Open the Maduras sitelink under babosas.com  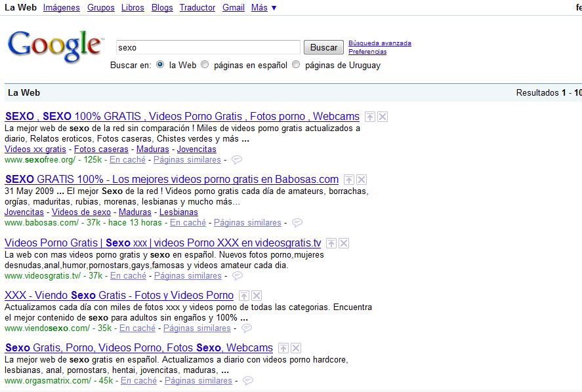point(135,212)
